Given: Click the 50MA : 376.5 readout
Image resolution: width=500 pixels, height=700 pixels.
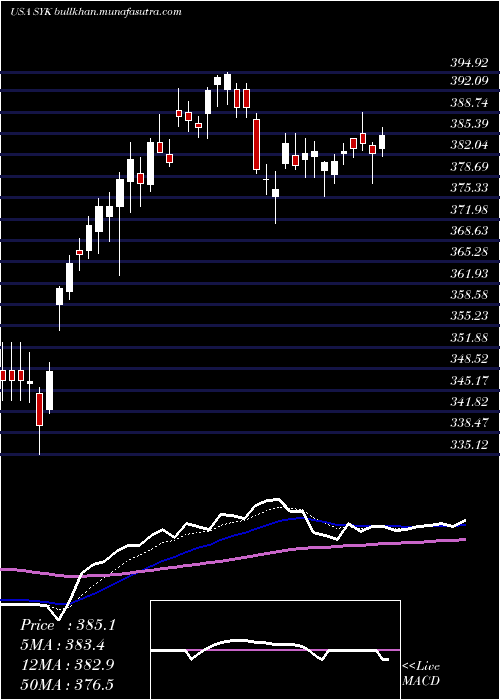Looking at the screenshot, I should coord(67,684).
